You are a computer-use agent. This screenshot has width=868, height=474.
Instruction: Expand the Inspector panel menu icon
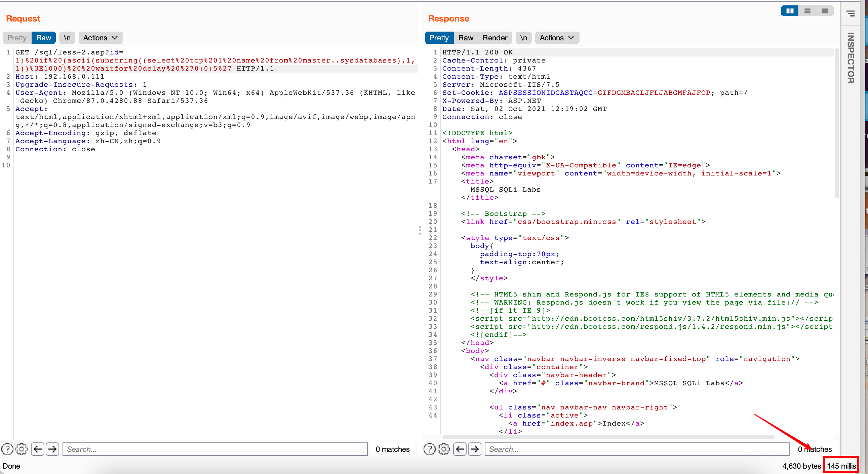pos(850,13)
